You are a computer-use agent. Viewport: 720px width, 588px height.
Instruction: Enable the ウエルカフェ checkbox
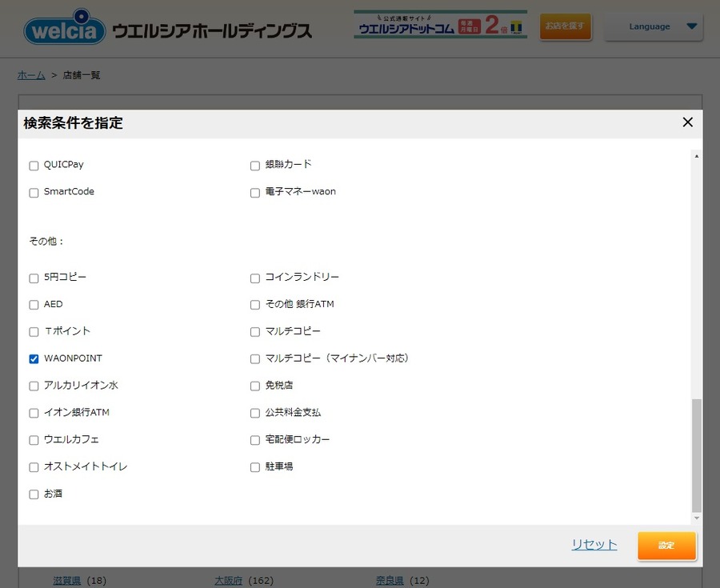(x=34, y=440)
